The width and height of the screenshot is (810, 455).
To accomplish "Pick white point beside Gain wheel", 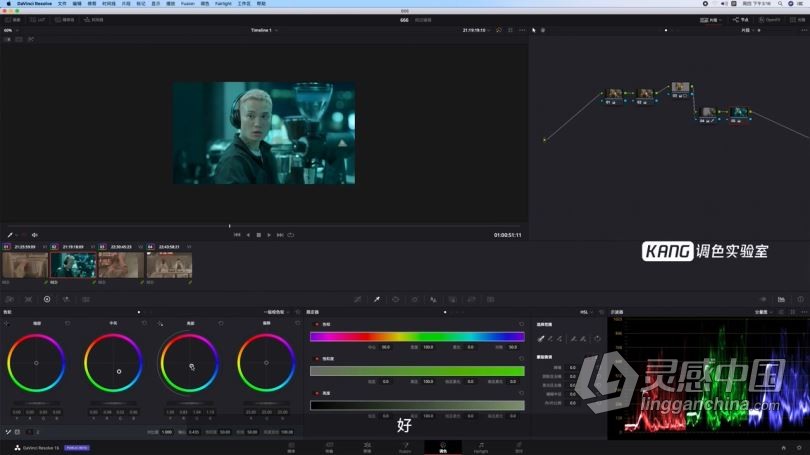I will pos(160,323).
